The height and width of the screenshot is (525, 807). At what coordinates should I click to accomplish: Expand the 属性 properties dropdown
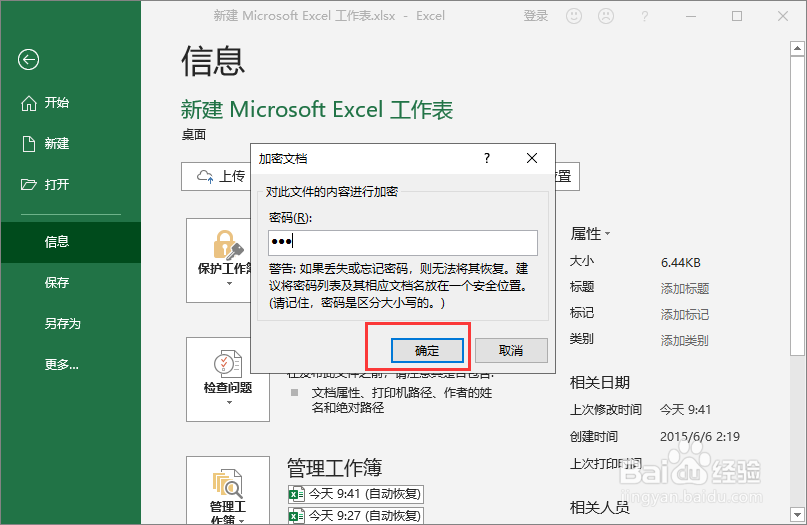590,234
